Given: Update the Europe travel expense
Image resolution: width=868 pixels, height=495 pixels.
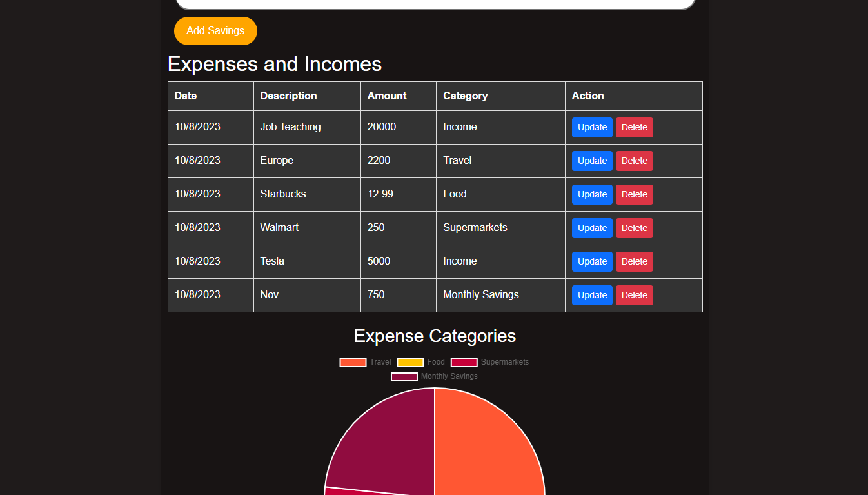Looking at the screenshot, I should coord(591,161).
